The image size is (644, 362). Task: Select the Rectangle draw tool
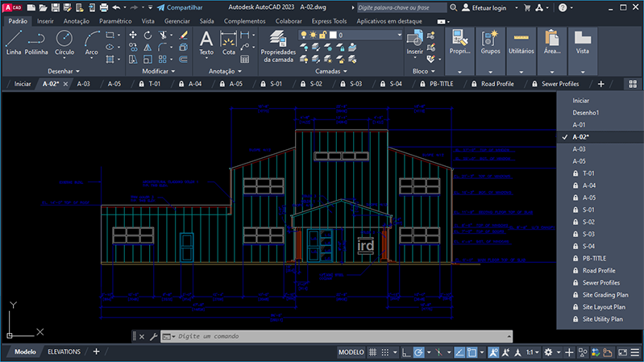click(110, 35)
